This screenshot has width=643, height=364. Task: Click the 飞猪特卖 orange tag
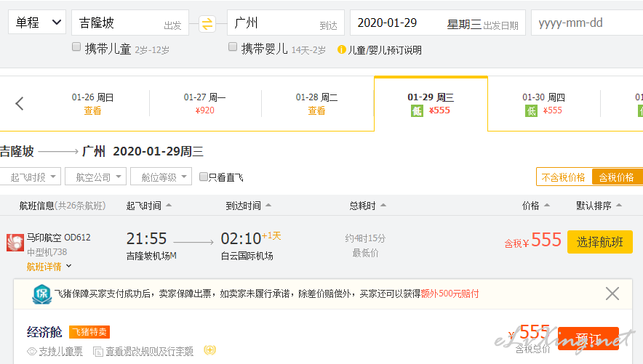89,332
